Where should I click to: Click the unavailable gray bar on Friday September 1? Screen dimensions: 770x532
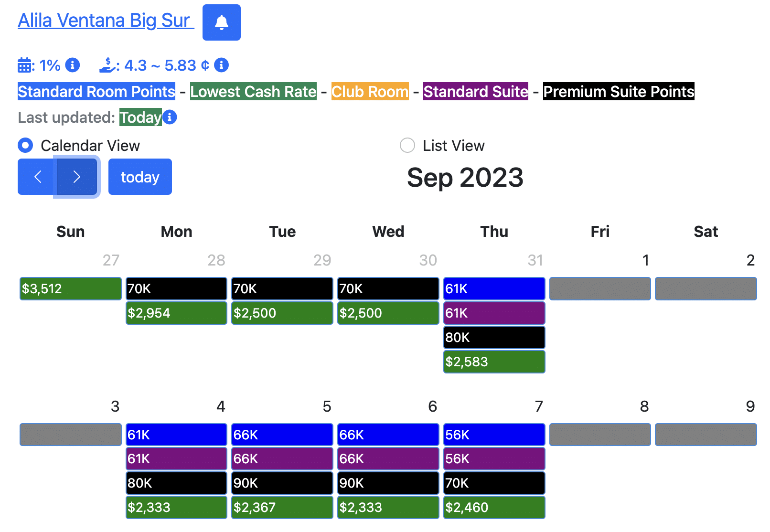pos(600,288)
